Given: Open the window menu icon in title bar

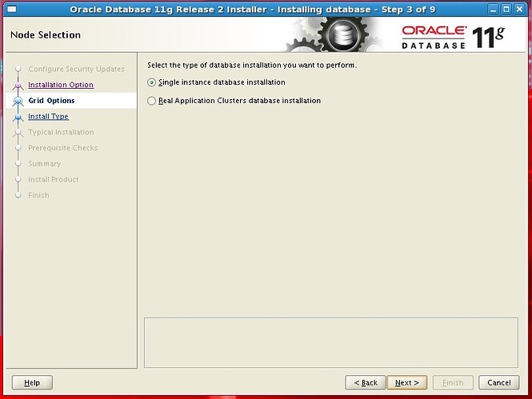Looking at the screenshot, I should [x=9, y=9].
